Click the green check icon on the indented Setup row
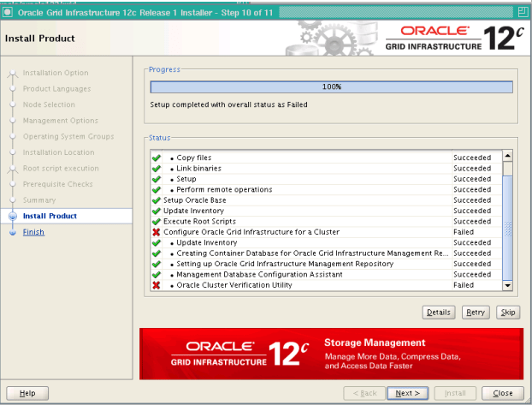Screen dimensions: 532x405 pos(156,179)
